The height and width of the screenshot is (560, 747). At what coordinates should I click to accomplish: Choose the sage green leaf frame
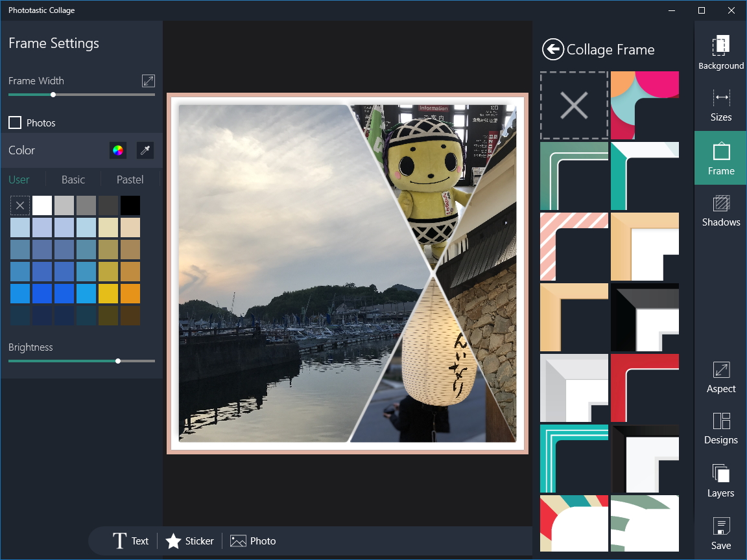point(645,523)
